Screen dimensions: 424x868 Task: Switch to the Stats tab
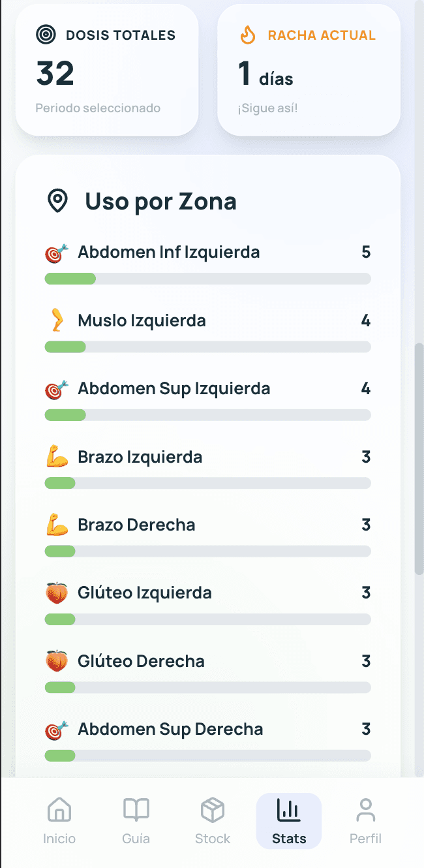288,820
